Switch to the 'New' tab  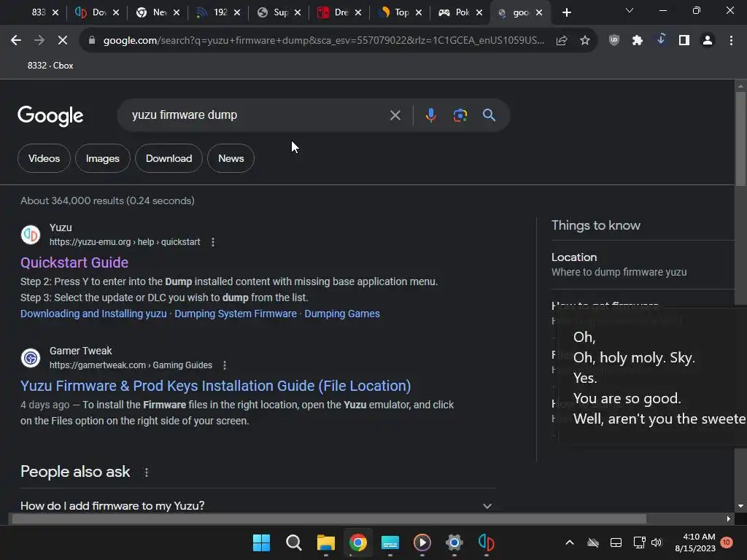(x=160, y=12)
